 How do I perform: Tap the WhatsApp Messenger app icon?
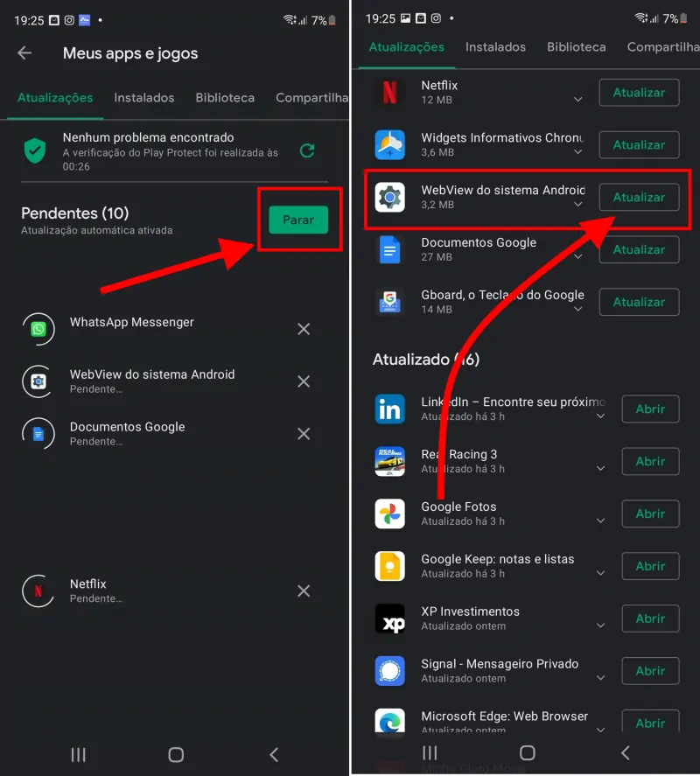[x=38, y=329]
